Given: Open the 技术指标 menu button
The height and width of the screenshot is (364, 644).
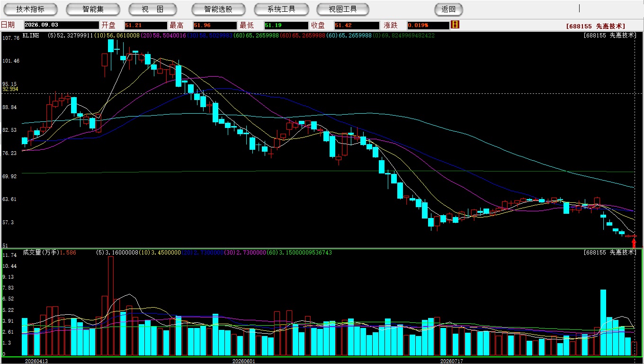Looking at the screenshot, I should tap(30, 9).
